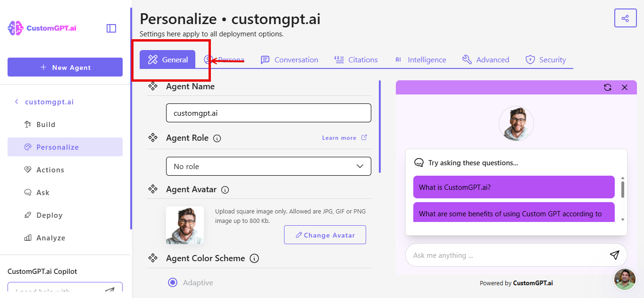The image size is (644, 298).
Task: Select the Adaptive color scheme radio button
Action: tap(173, 282)
